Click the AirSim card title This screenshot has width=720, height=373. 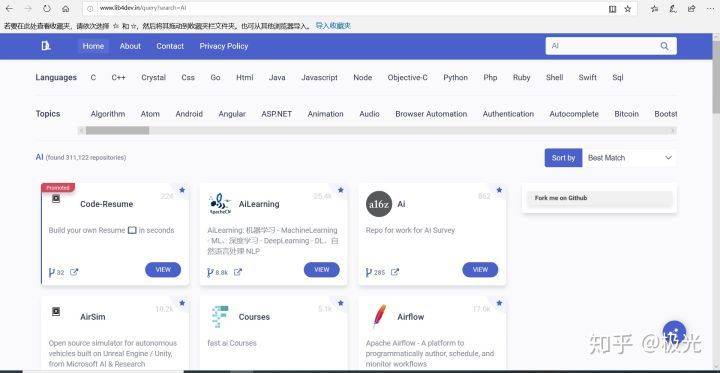(x=92, y=317)
